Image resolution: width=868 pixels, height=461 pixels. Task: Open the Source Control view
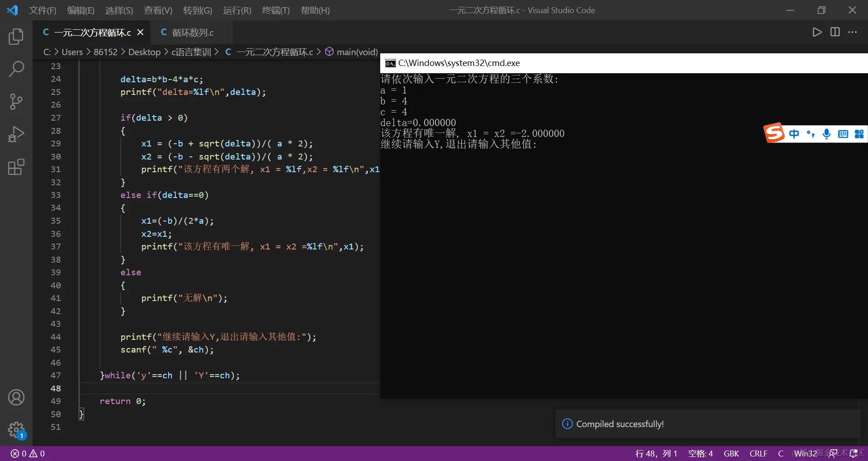tap(16, 102)
